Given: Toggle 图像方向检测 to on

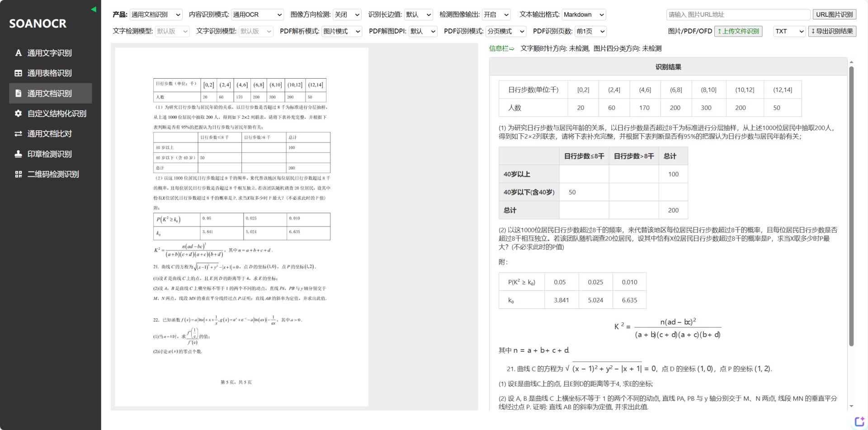Looking at the screenshot, I should point(347,14).
